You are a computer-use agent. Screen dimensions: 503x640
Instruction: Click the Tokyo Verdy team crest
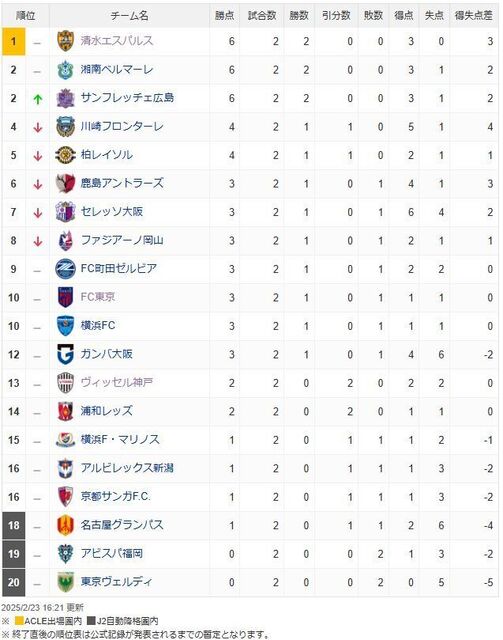pos(65,582)
